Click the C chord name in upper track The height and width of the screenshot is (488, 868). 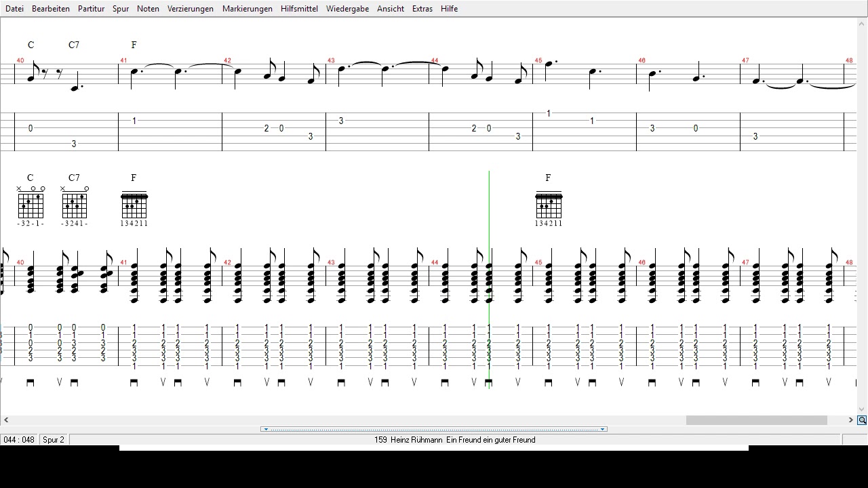(x=31, y=45)
